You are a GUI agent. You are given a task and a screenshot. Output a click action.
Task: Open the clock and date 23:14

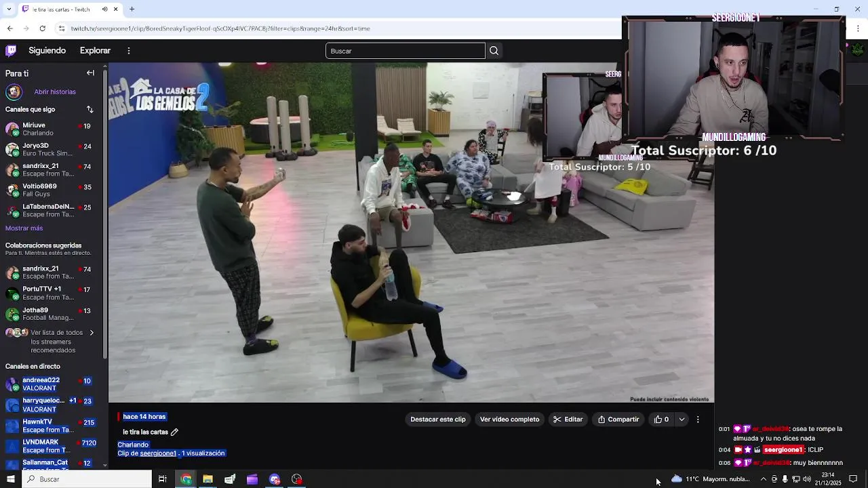[x=828, y=479]
